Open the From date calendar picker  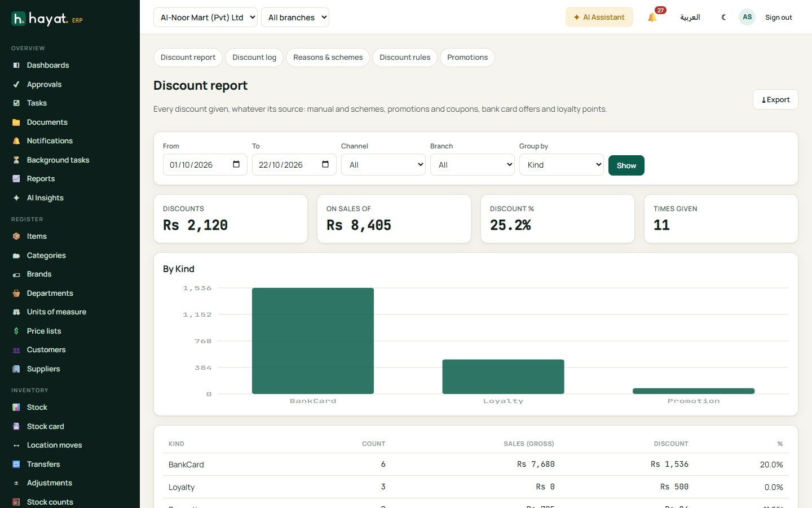click(x=236, y=164)
